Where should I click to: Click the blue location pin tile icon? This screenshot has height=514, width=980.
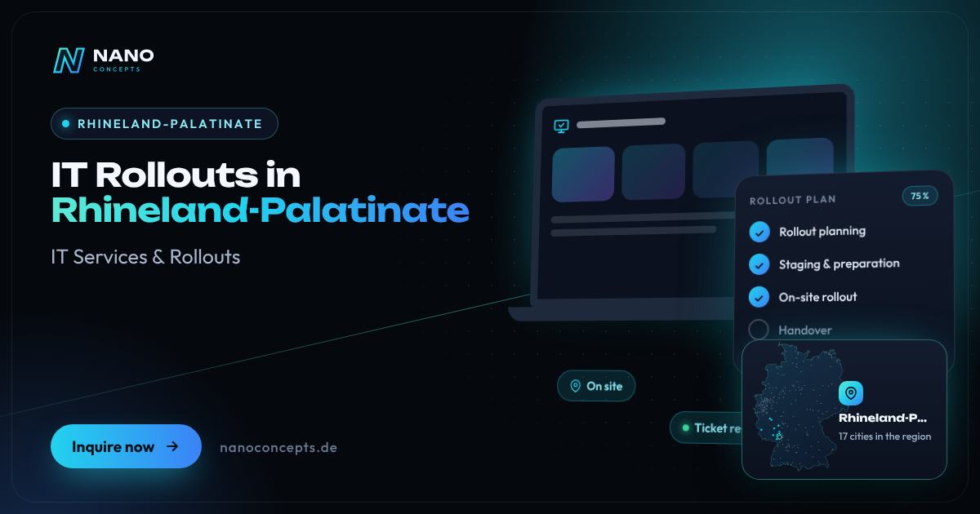click(851, 393)
